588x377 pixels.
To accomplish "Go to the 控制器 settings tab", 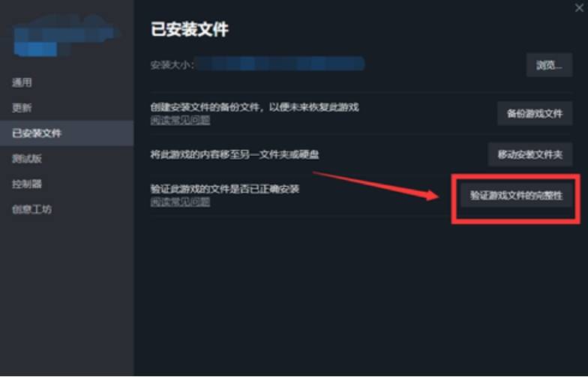I will (x=27, y=184).
